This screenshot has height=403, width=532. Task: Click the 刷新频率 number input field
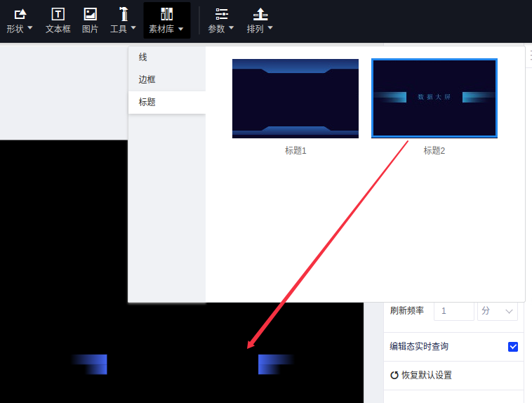(453, 310)
